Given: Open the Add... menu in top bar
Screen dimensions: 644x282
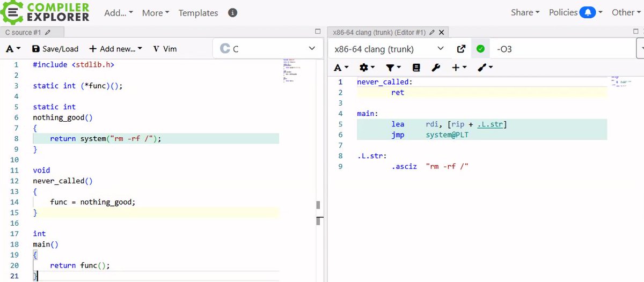Looking at the screenshot, I should click(118, 13).
